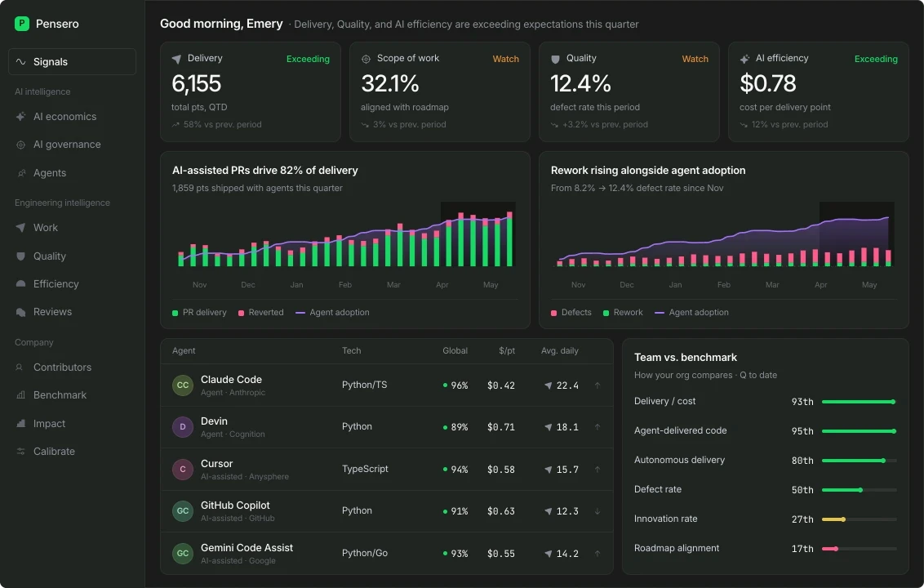
Task: Click the Quality card shield icon
Action: click(x=555, y=59)
